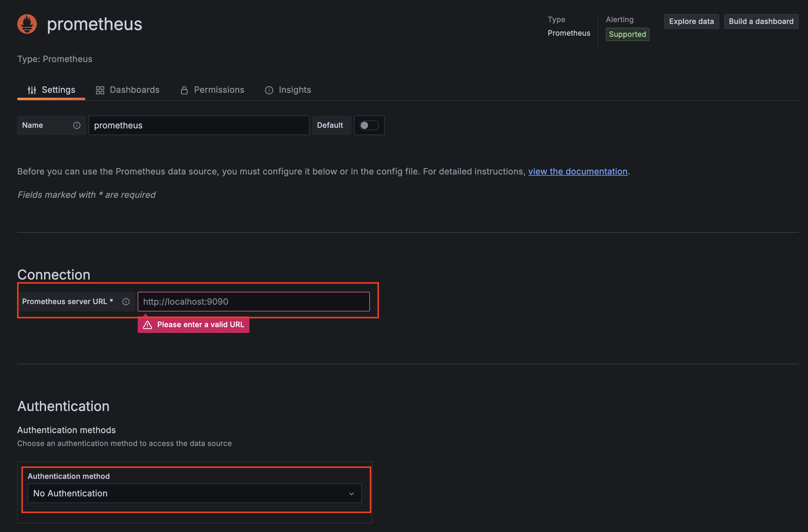
Task: Click the Please enter a valid URL message
Action: click(201, 325)
